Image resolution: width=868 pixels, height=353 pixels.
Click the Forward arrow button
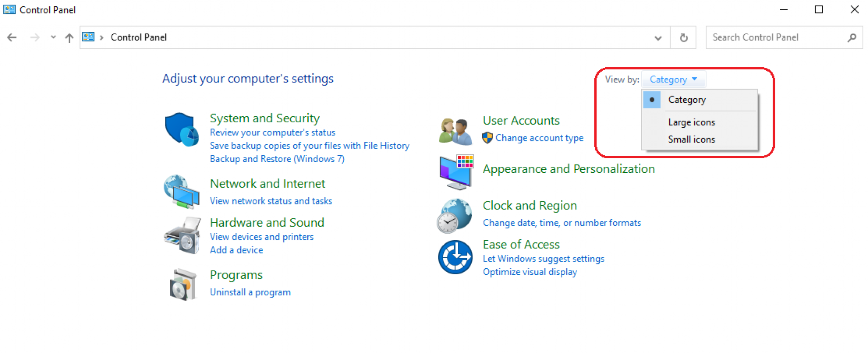(35, 38)
